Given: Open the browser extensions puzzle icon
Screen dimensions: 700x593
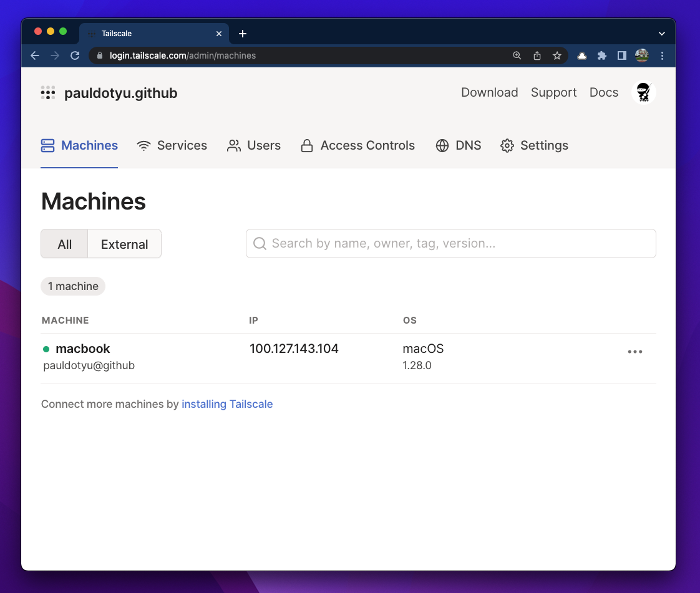Looking at the screenshot, I should (601, 55).
